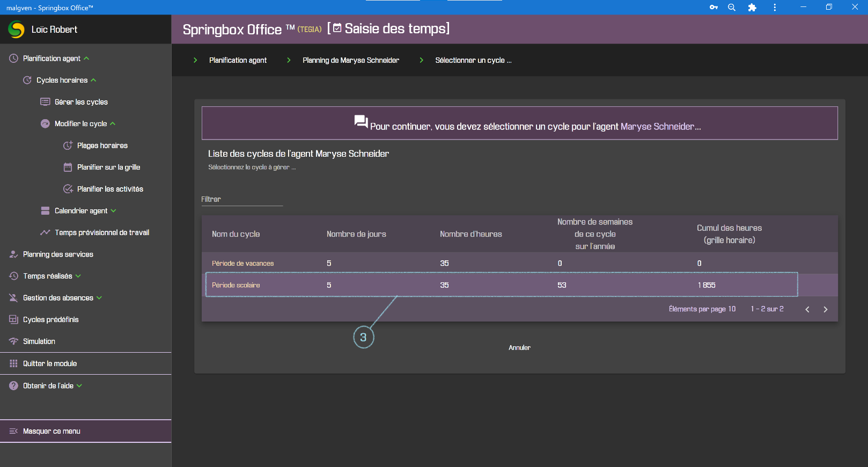Open Cycles prédéfinis menu entry
This screenshot has height=467, width=868.
click(x=50, y=319)
